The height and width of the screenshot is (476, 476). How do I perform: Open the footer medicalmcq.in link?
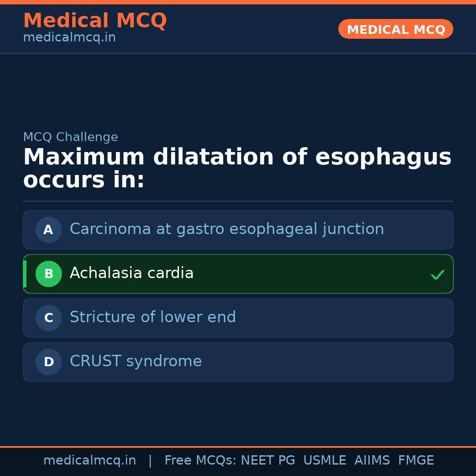coord(89,461)
